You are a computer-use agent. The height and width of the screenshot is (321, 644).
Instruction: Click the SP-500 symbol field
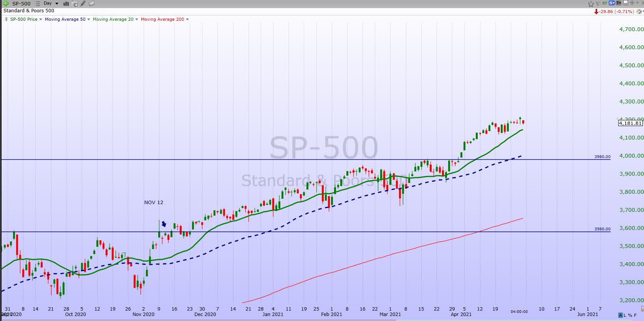click(22, 3)
